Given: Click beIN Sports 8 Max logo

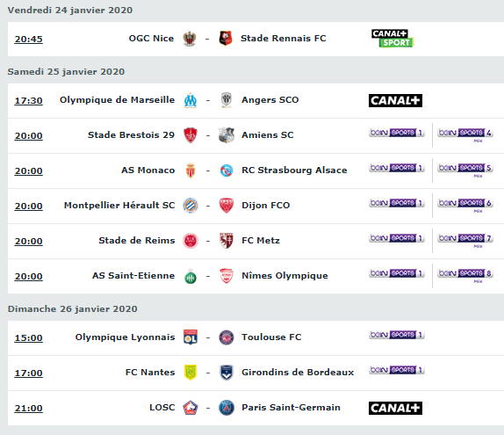Looking at the screenshot, I should point(465,275).
